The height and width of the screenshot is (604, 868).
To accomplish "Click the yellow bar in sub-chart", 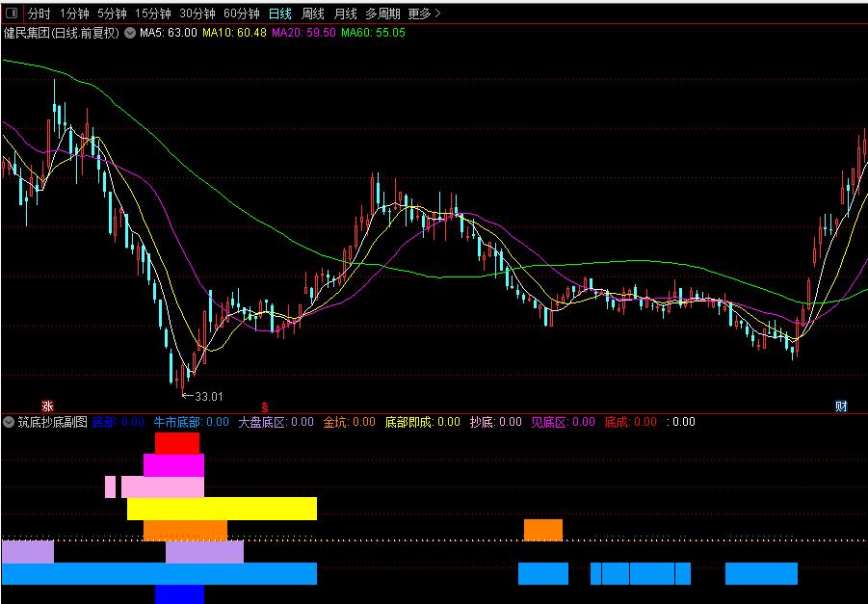I will coord(222,509).
